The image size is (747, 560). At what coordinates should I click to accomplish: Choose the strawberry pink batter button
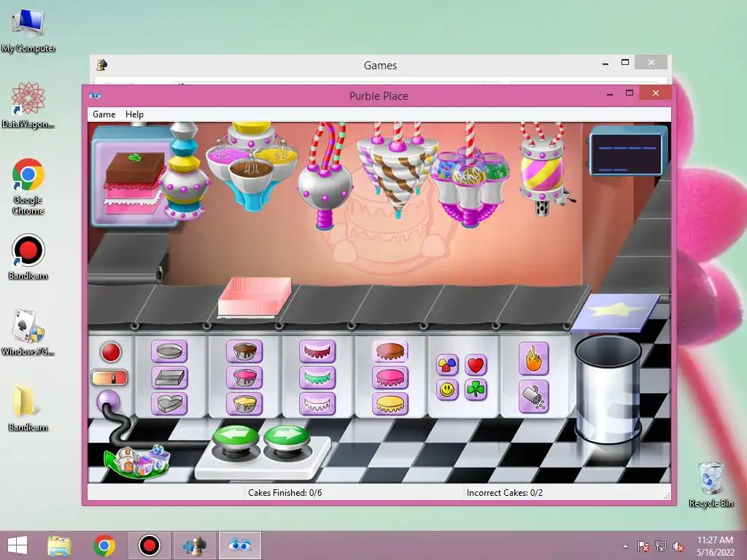(244, 378)
